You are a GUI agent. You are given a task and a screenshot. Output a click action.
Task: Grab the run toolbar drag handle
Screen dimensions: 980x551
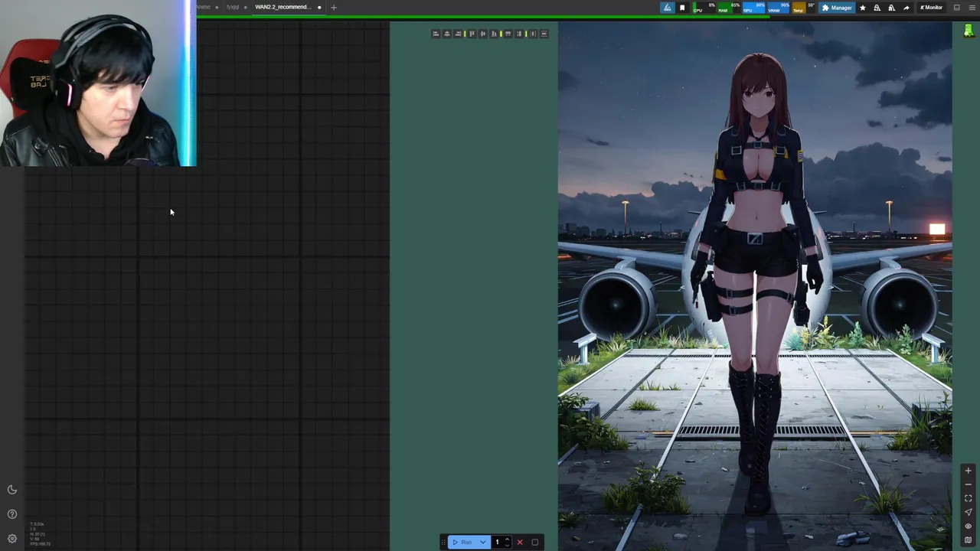443,542
